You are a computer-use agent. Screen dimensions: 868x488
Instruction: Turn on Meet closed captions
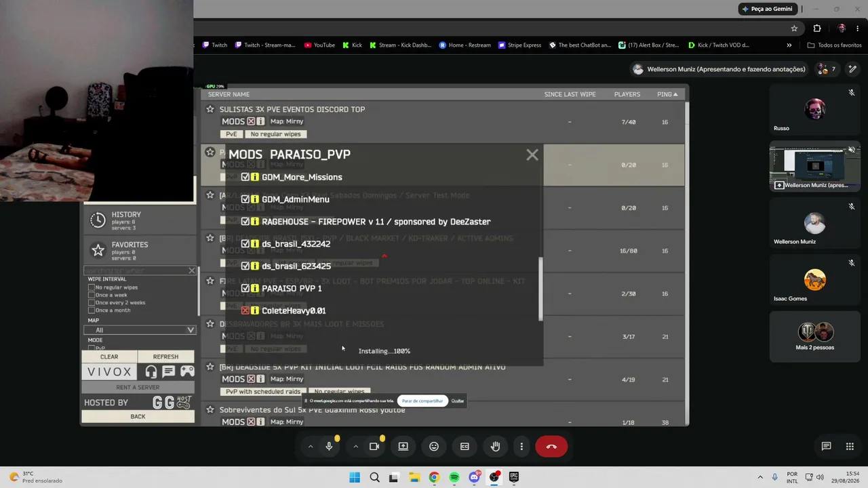(x=465, y=447)
